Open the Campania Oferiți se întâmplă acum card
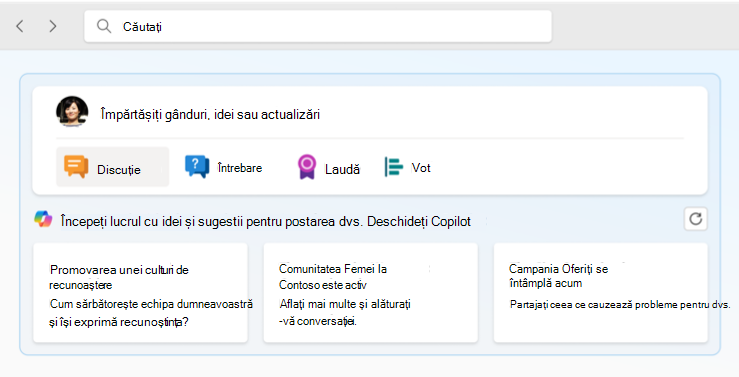 [x=600, y=293]
